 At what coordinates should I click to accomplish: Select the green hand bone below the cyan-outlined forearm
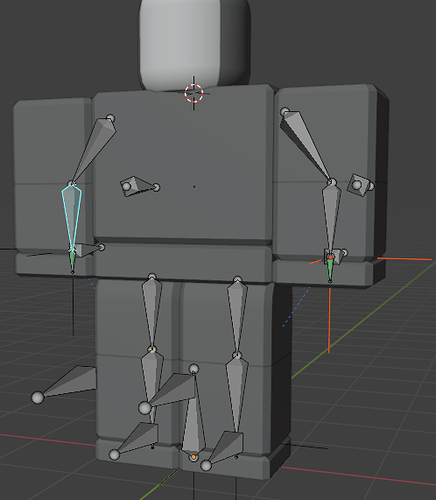[72, 262]
